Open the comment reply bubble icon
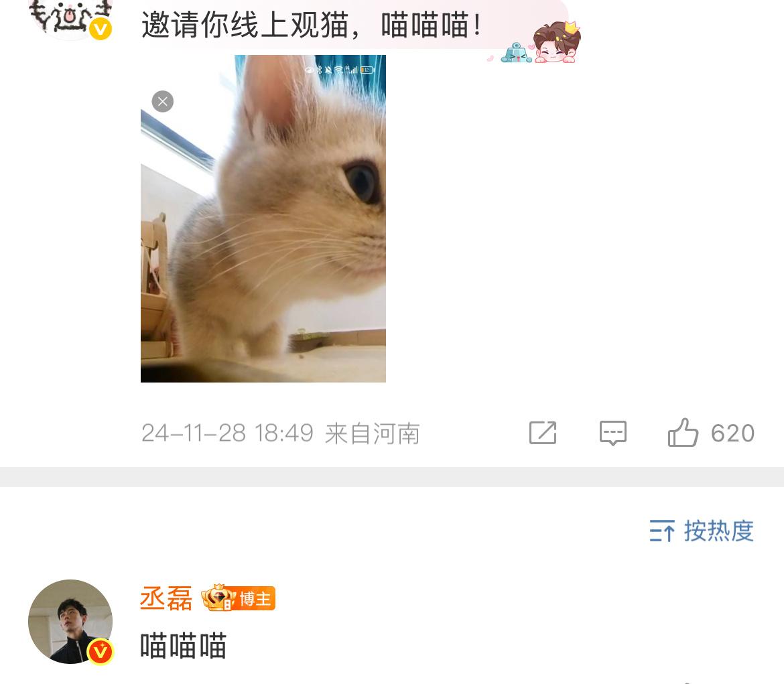The height and width of the screenshot is (684, 784). (613, 433)
